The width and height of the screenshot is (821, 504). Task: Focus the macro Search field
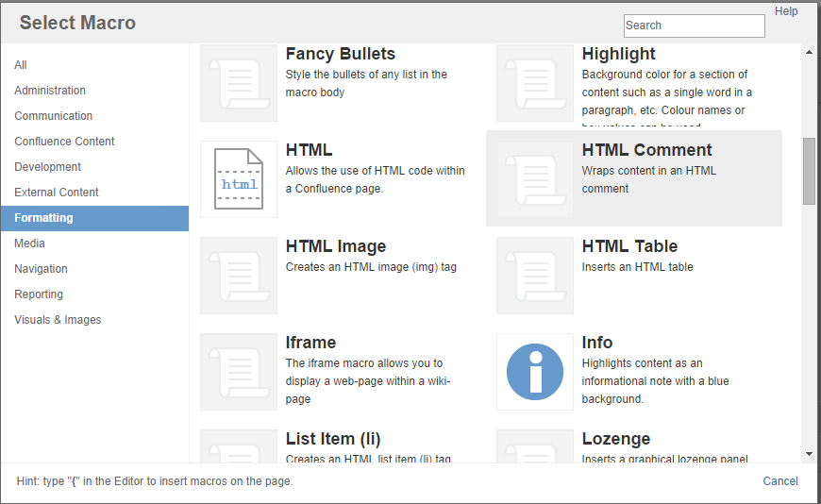coord(695,25)
